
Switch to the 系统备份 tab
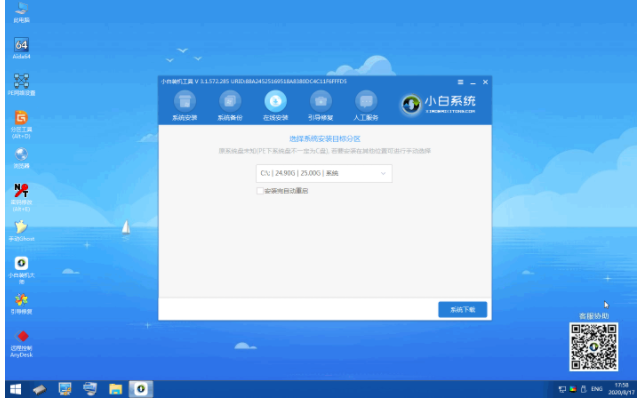230,106
